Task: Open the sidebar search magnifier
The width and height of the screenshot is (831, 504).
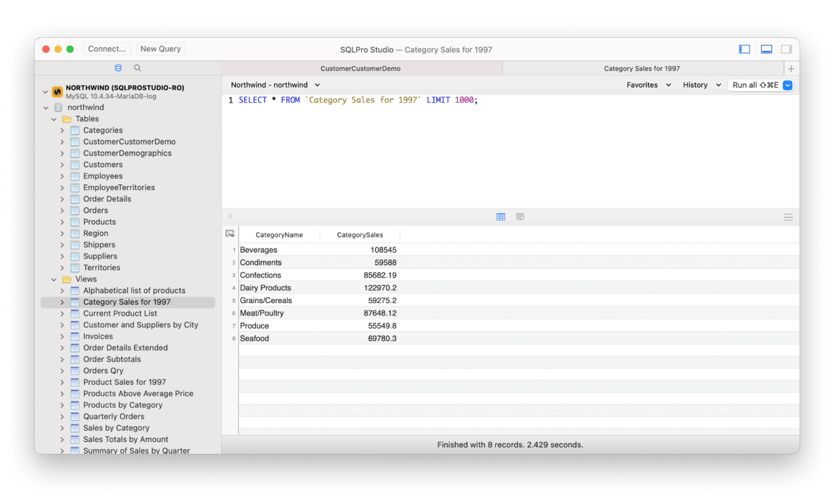Action: [x=137, y=68]
